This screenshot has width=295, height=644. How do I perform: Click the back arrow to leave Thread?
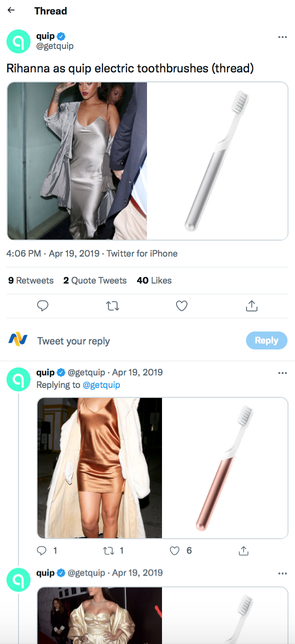[x=11, y=10]
